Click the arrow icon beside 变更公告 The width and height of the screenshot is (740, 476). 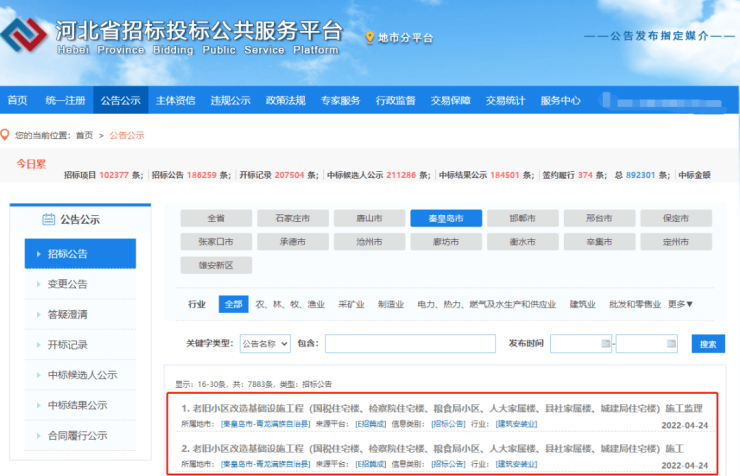tap(38, 284)
